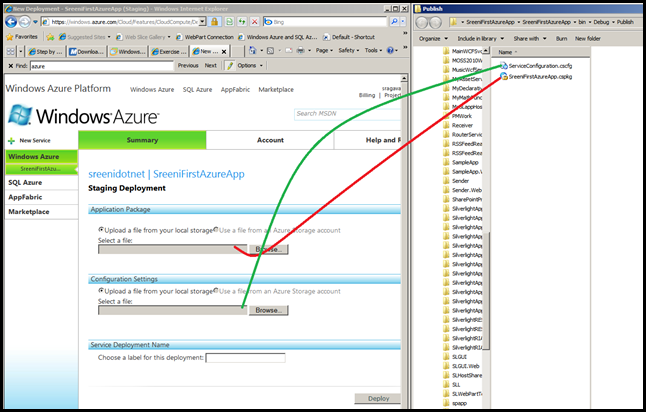This screenshot has width=646, height=412.
Task: Click Browse for Application Package file
Action: tap(269, 249)
